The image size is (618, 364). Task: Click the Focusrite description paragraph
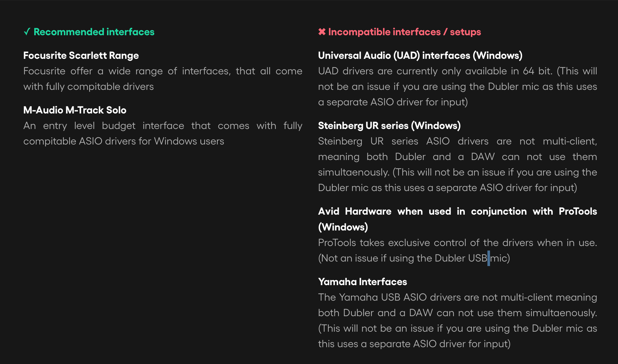click(x=163, y=79)
